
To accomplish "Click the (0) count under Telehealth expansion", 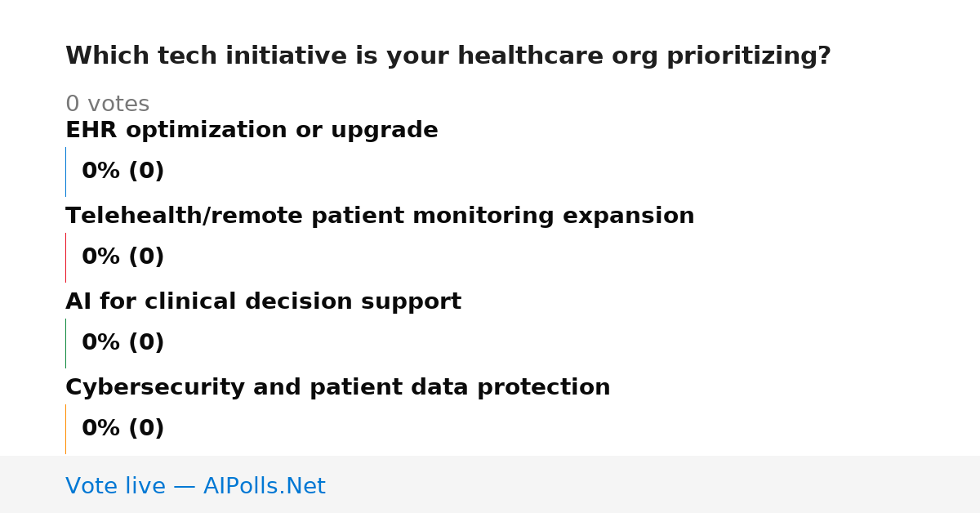I will [146, 257].
